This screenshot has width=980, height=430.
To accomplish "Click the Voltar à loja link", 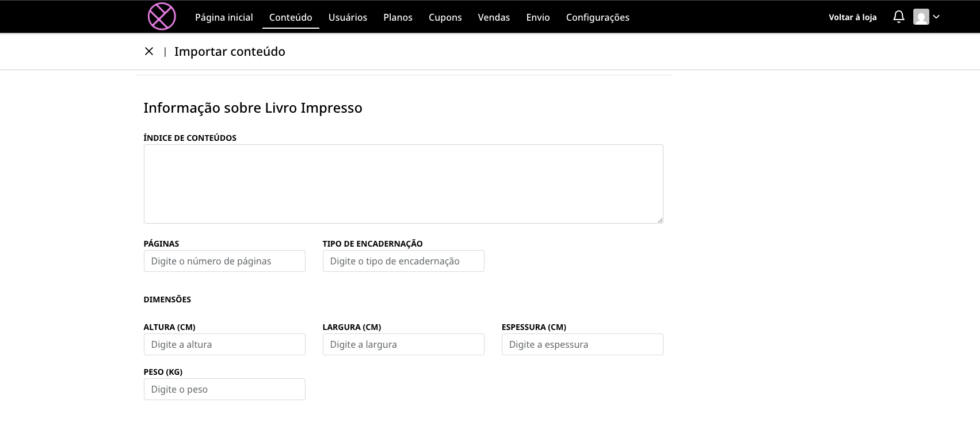I will coord(852,17).
